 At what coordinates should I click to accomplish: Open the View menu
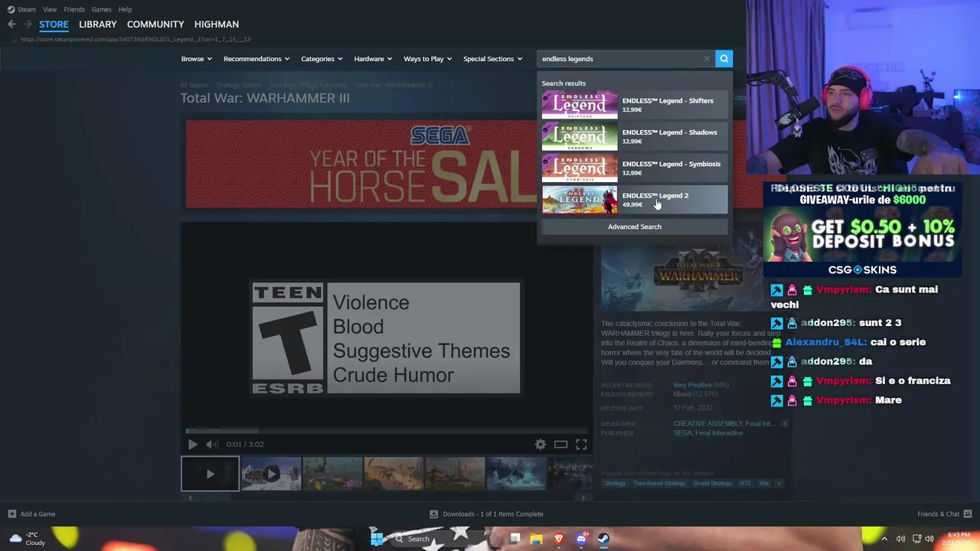[x=50, y=9]
